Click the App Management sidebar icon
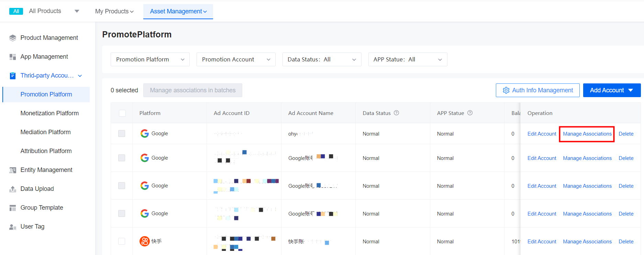Viewport: 644px width, 255px height. pyautogui.click(x=13, y=57)
